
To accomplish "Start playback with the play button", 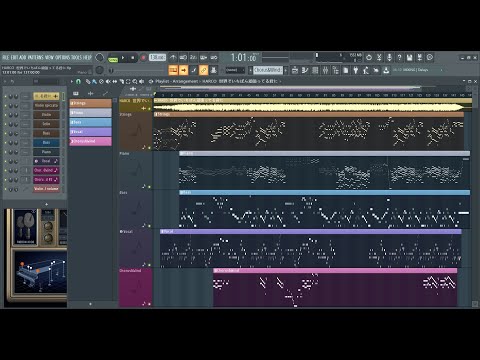I will (x=123, y=58).
